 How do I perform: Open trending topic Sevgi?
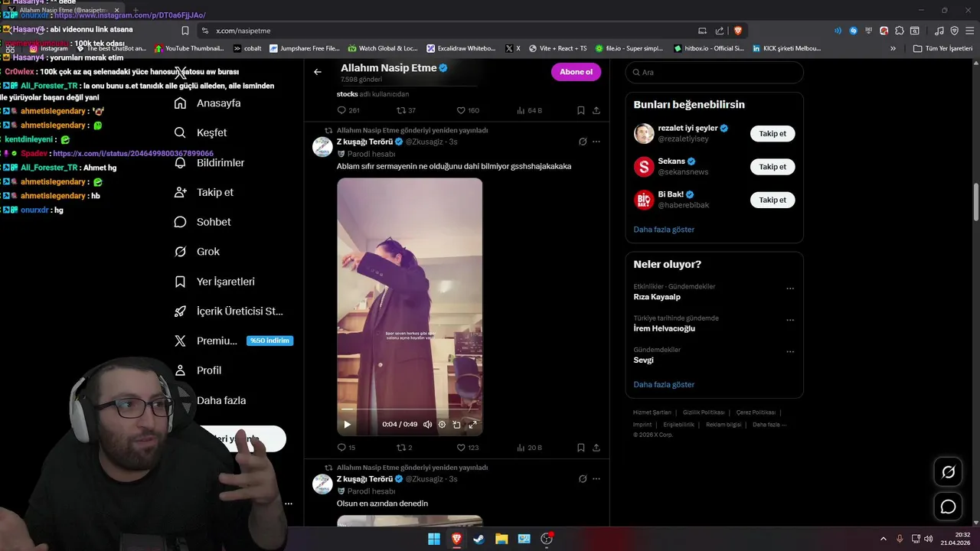(643, 360)
